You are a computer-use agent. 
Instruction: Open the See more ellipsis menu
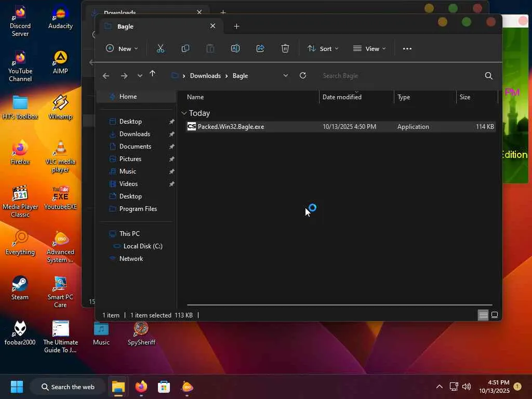click(x=407, y=48)
